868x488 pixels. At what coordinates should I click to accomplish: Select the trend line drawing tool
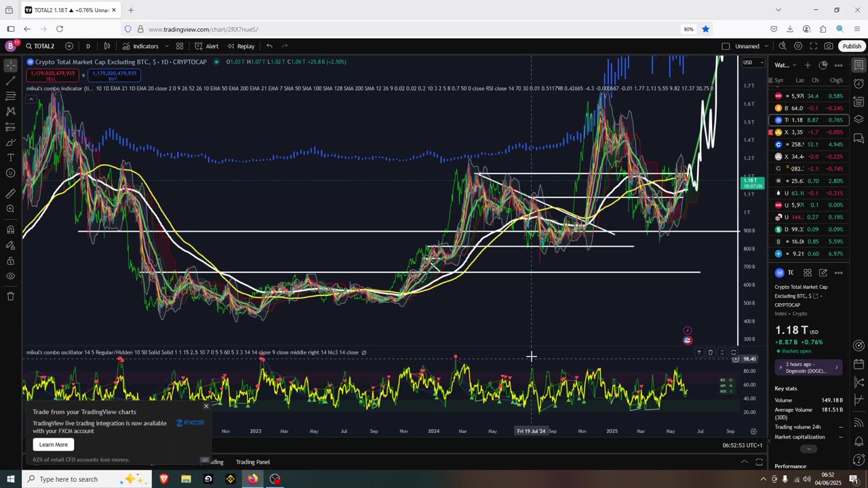click(11, 81)
